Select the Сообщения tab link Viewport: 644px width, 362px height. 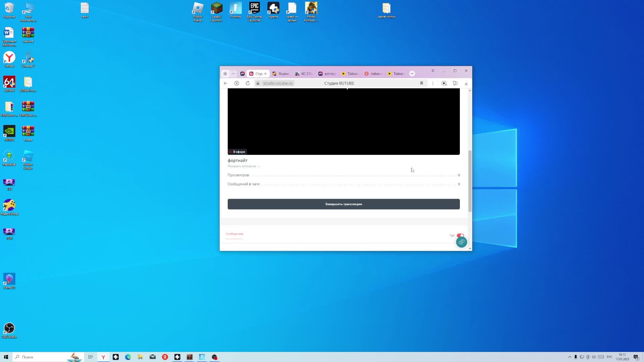pyautogui.click(x=234, y=234)
